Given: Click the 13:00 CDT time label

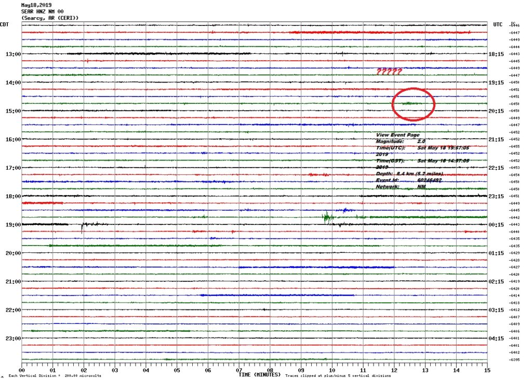Looking at the screenshot, I should pos(12,54).
